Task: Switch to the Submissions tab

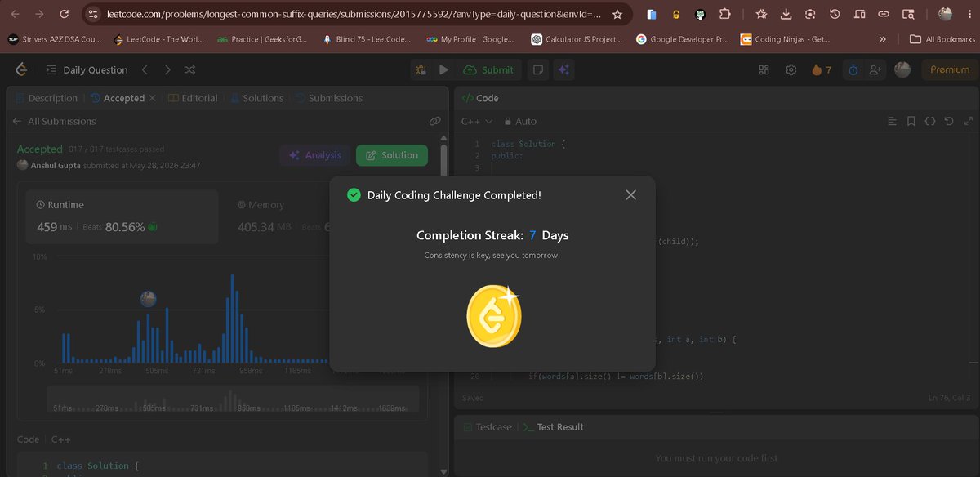Action: point(328,98)
